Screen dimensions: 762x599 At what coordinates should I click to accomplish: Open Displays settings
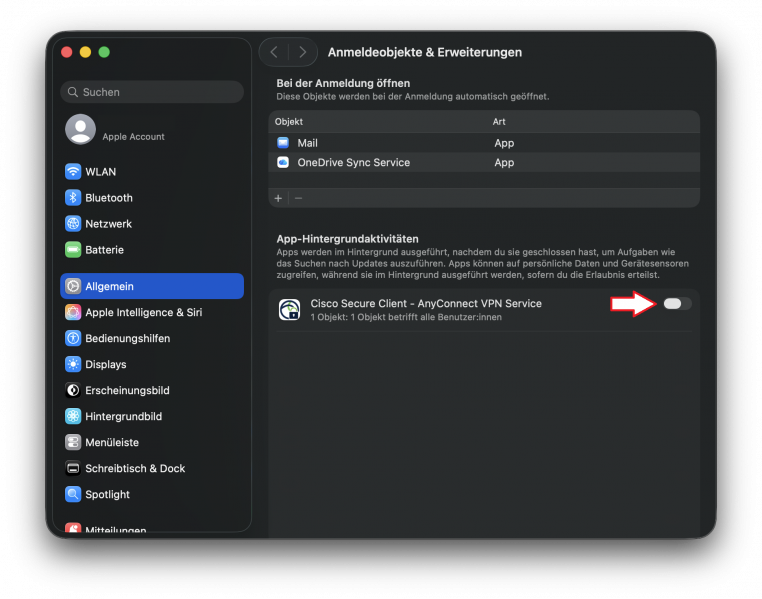pos(152,364)
